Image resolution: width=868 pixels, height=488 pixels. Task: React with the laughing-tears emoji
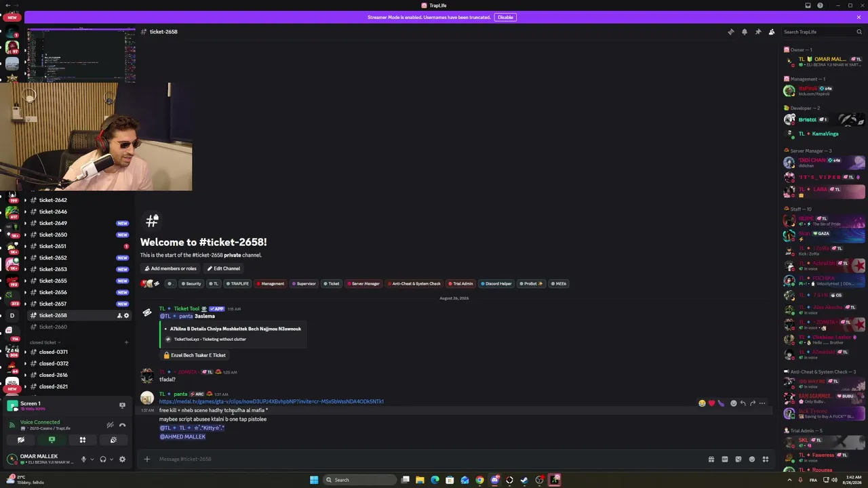tap(702, 403)
